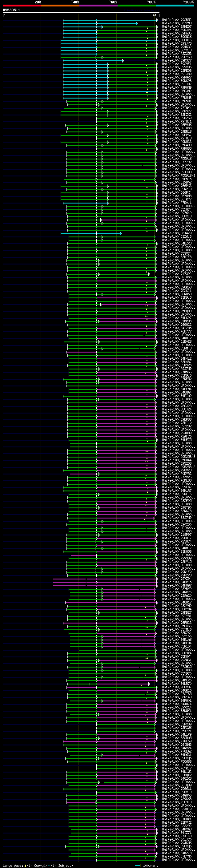Select the UniRef100_B0G143 label
197x868 pixels.
click(177, 697)
